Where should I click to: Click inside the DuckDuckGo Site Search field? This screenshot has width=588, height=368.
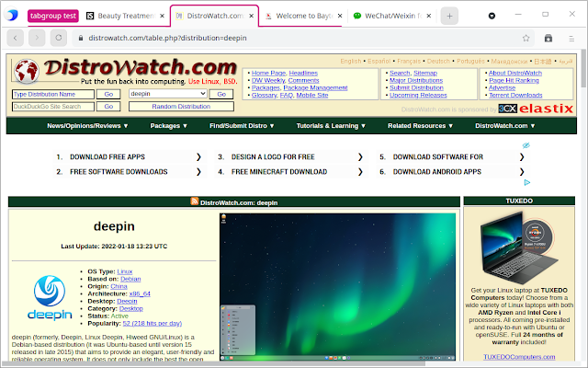(x=53, y=107)
